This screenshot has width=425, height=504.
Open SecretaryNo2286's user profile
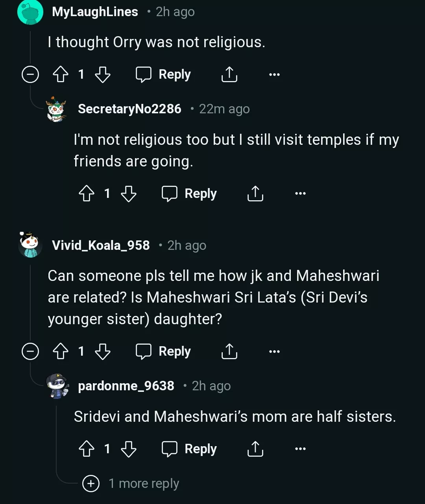click(x=129, y=109)
